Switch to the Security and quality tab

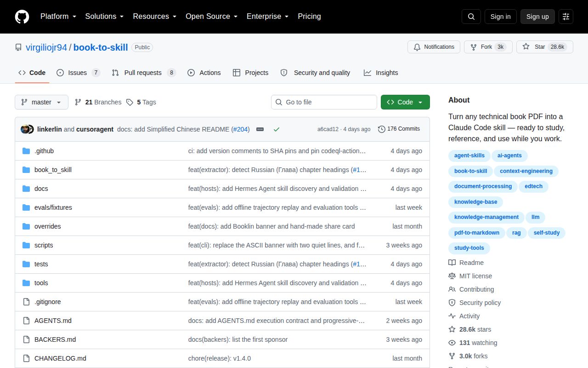point(315,73)
